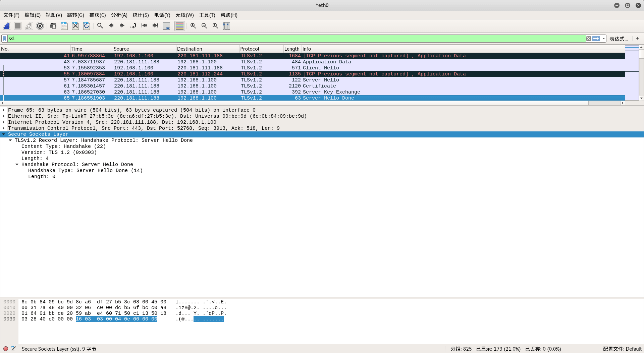Go back in packet history
The height and width of the screenshot is (353, 644).
111,26
